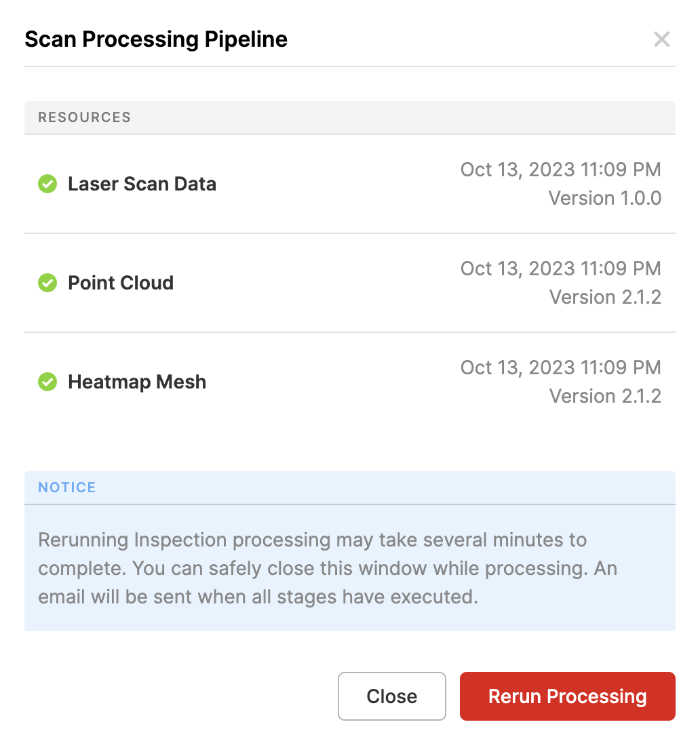700x739 pixels.
Task: Click Version 2.1.2 under Point Cloud
Action: point(604,297)
